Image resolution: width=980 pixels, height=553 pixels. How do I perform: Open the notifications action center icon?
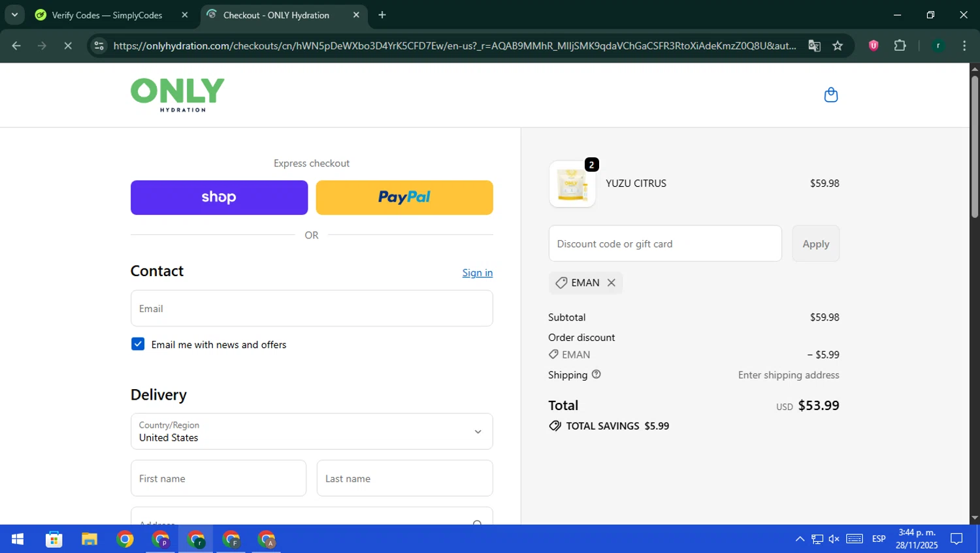(x=956, y=539)
